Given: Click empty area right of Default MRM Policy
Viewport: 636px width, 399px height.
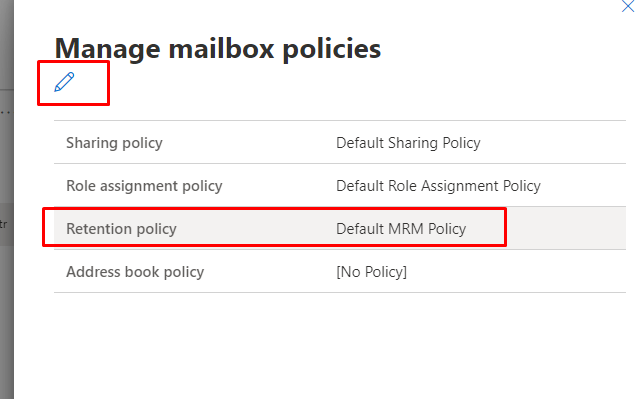Looking at the screenshot, I should pos(566,228).
